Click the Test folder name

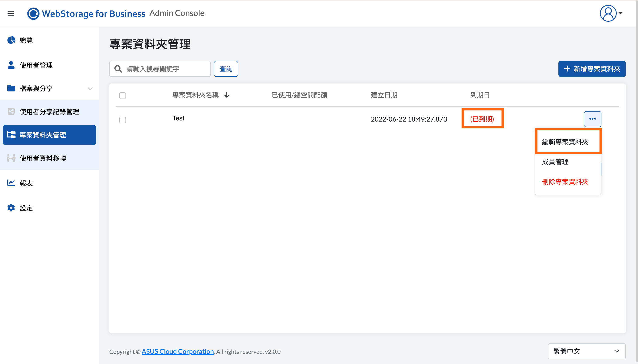178,118
